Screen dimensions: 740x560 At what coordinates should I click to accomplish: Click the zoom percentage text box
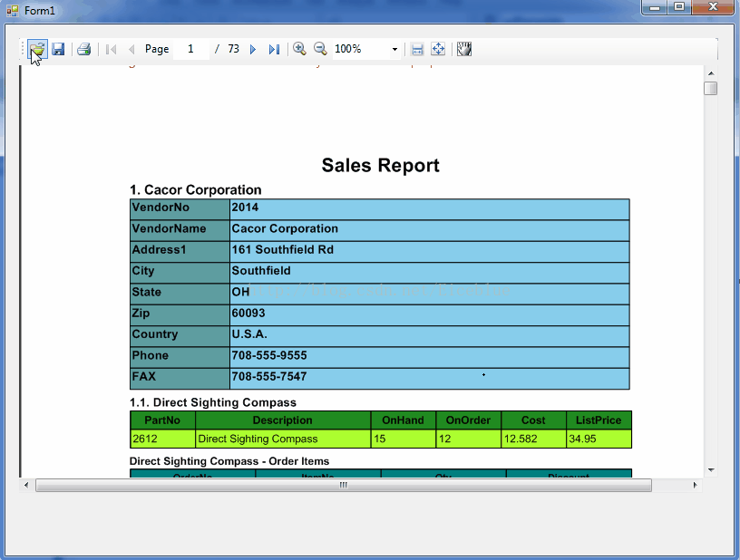coord(361,49)
